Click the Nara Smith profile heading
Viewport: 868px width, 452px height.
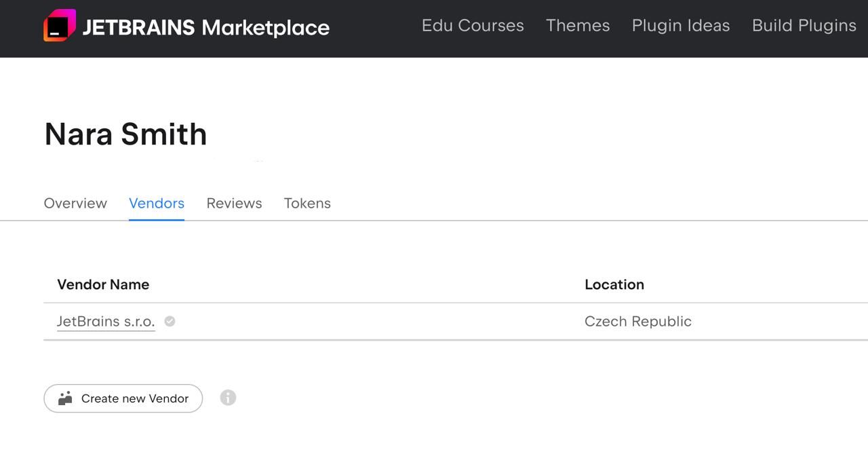click(125, 134)
